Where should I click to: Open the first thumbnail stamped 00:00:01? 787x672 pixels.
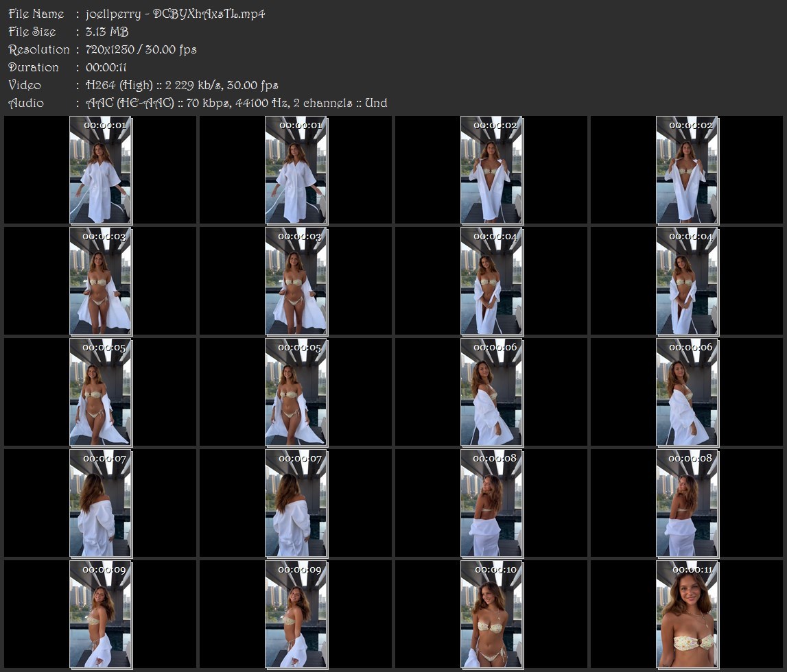coord(101,170)
